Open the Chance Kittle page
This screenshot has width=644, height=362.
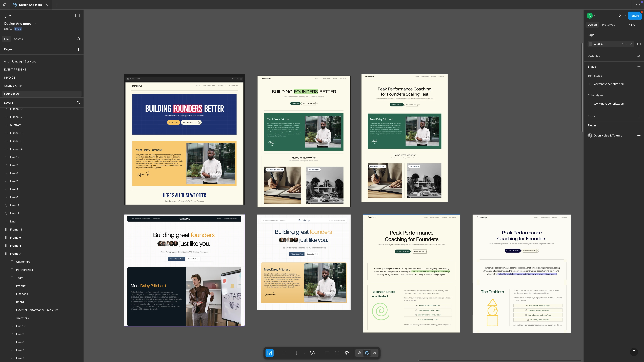point(42,86)
